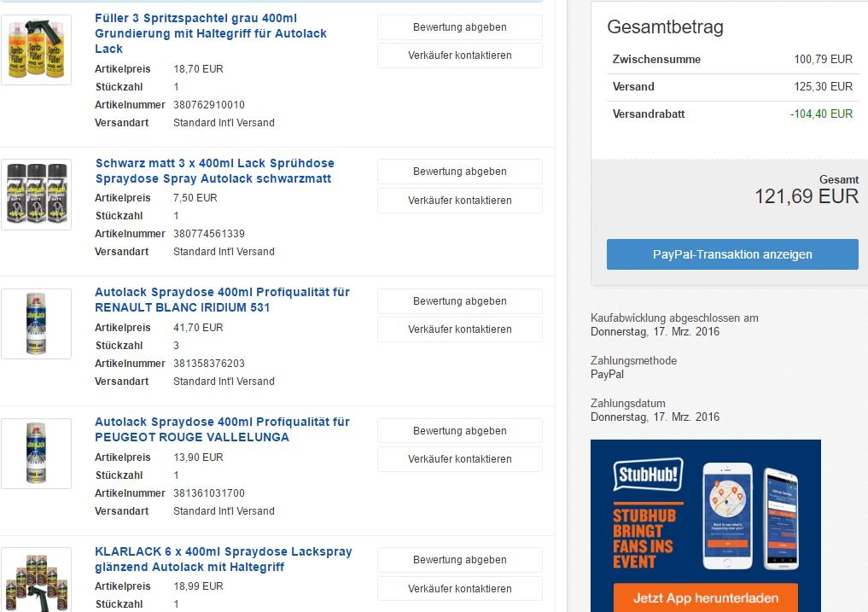Click Bewertung abgeben for Peugeot Rouge Vallelunga
The height and width of the screenshot is (612, 868).
(x=459, y=431)
